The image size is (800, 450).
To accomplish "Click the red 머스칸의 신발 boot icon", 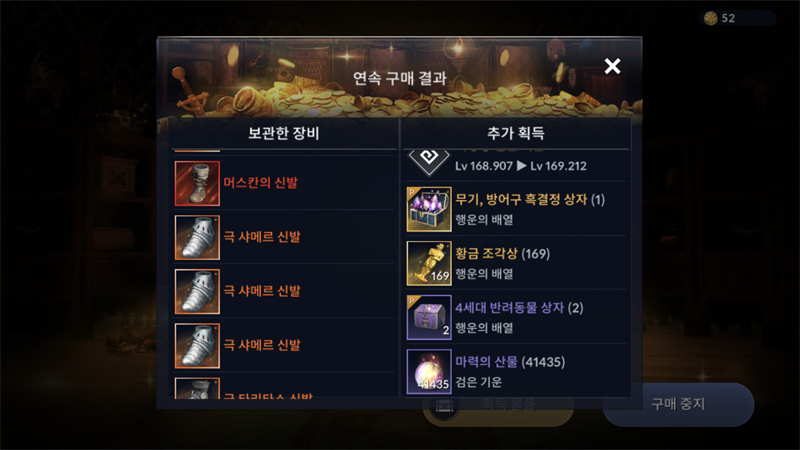I will click(197, 183).
